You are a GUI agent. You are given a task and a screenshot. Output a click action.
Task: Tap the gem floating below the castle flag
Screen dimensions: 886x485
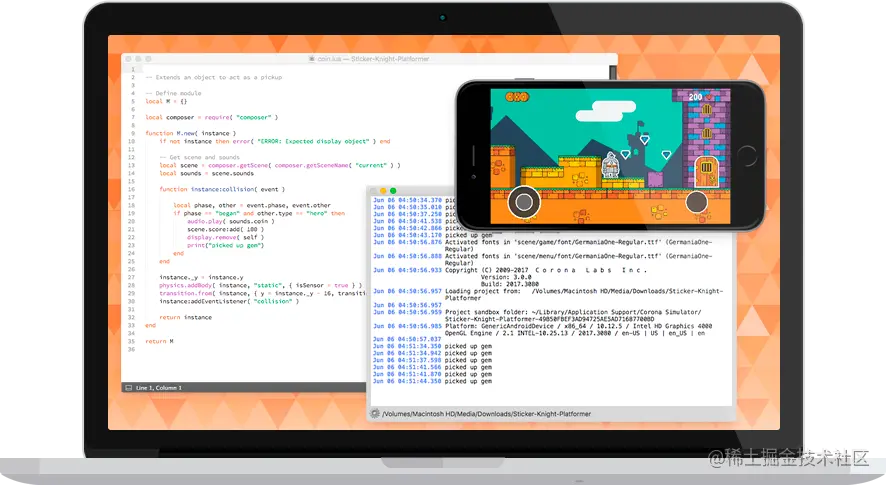[644, 139]
